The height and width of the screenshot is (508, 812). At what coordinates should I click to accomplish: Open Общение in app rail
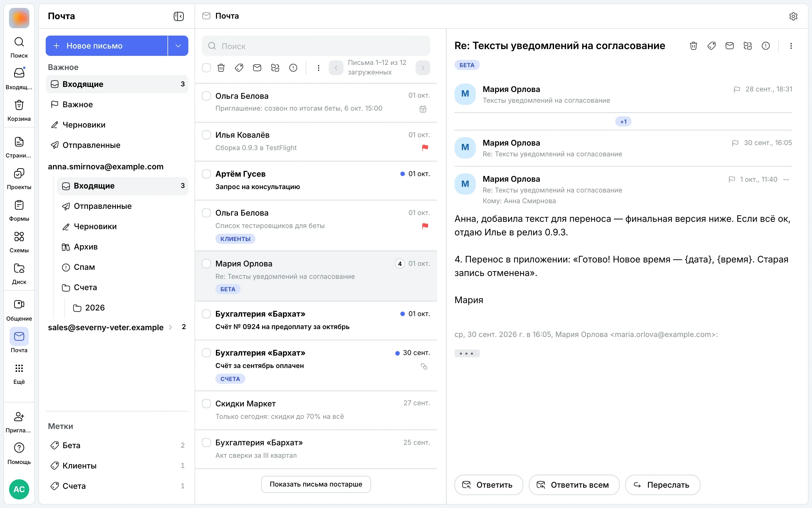click(19, 310)
